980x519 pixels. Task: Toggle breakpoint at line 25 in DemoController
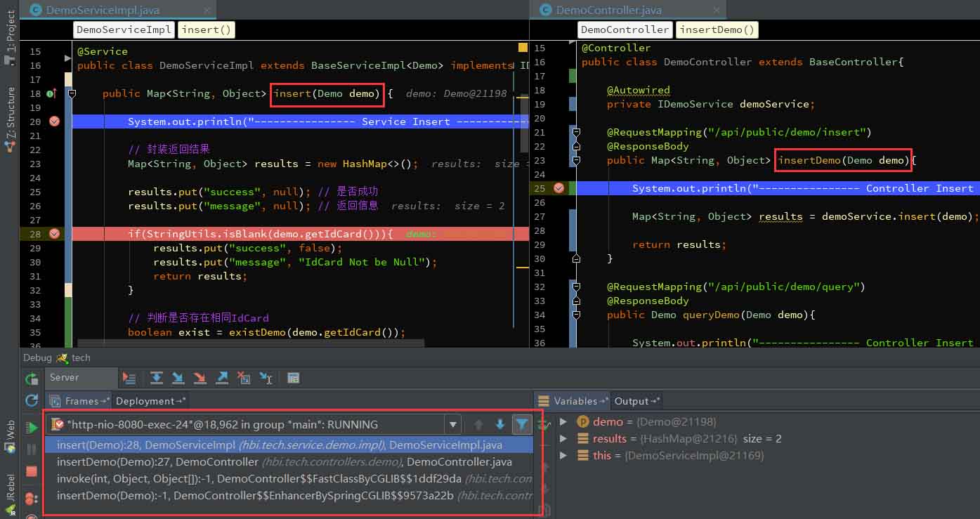(x=559, y=188)
